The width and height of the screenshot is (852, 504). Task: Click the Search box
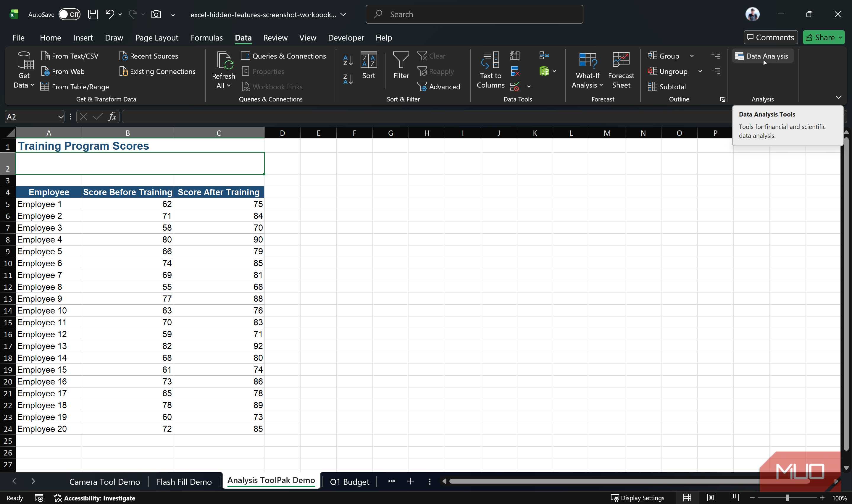point(474,14)
